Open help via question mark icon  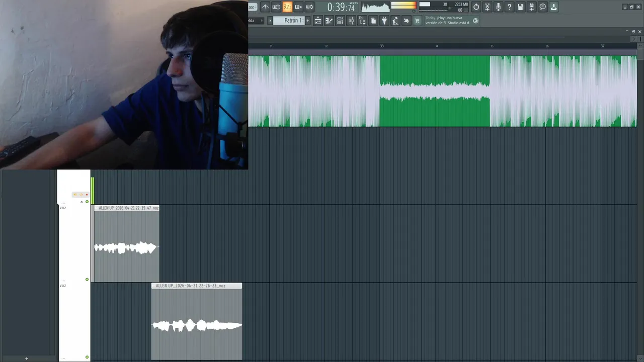click(x=509, y=7)
